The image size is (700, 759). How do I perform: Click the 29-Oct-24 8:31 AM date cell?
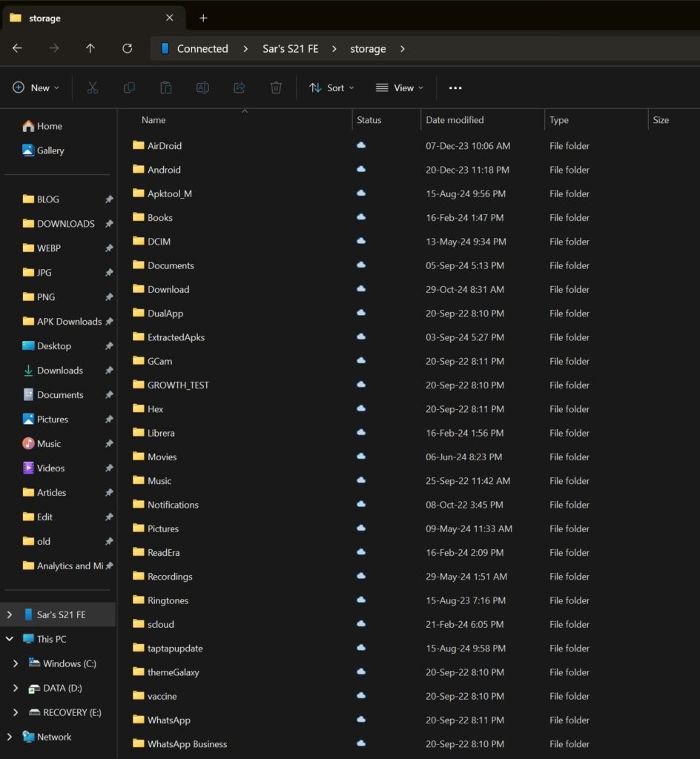[x=465, y=289]
